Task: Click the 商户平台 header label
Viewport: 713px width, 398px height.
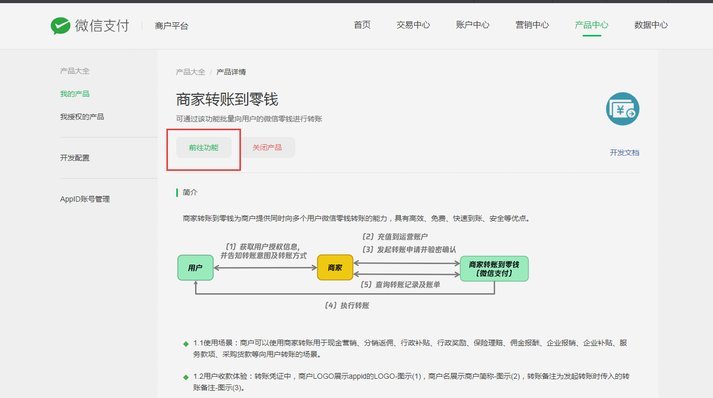Action: click(x=171, y=26)
